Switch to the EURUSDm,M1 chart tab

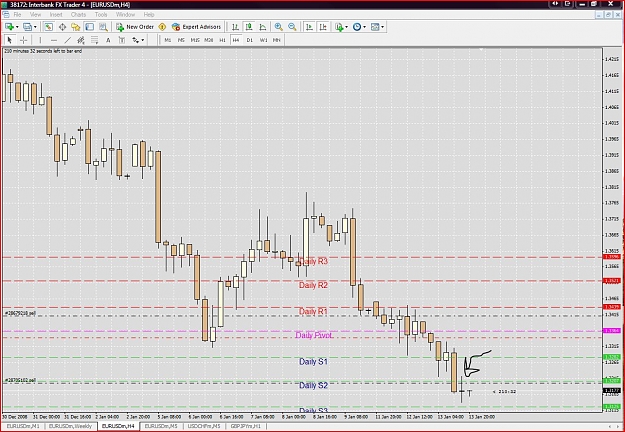tap(23, 426)
